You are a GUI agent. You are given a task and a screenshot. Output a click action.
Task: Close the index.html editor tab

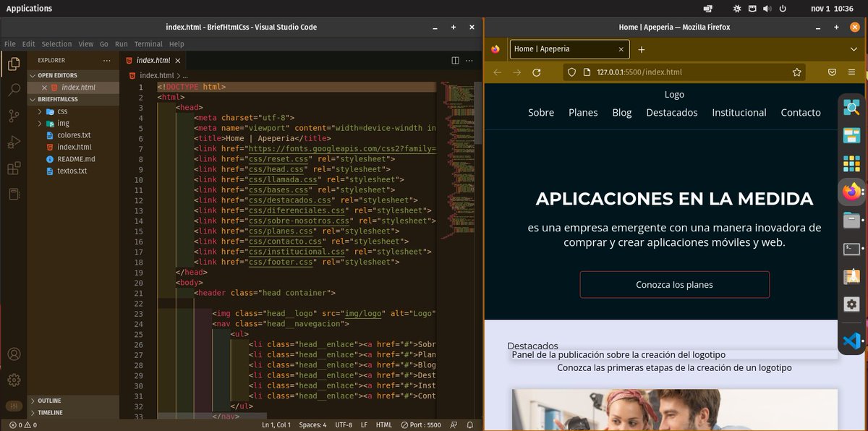tap(178, 61)
